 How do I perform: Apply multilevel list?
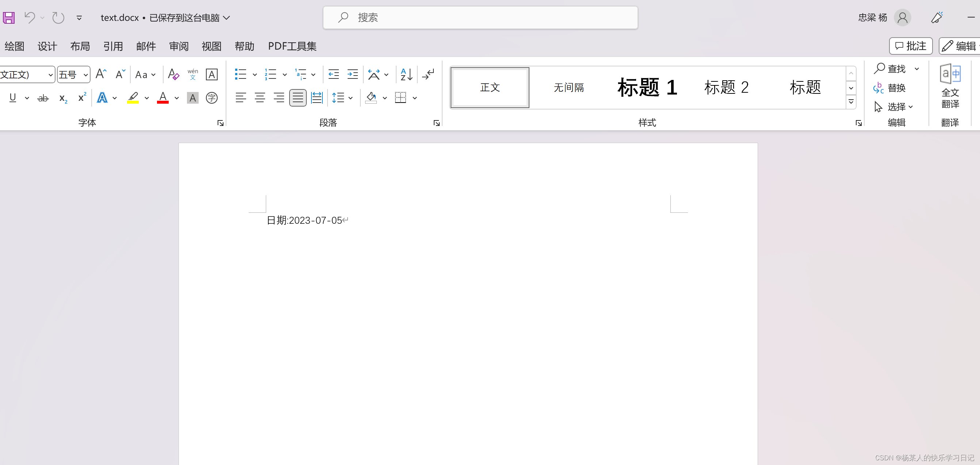[x=300, y=74]
